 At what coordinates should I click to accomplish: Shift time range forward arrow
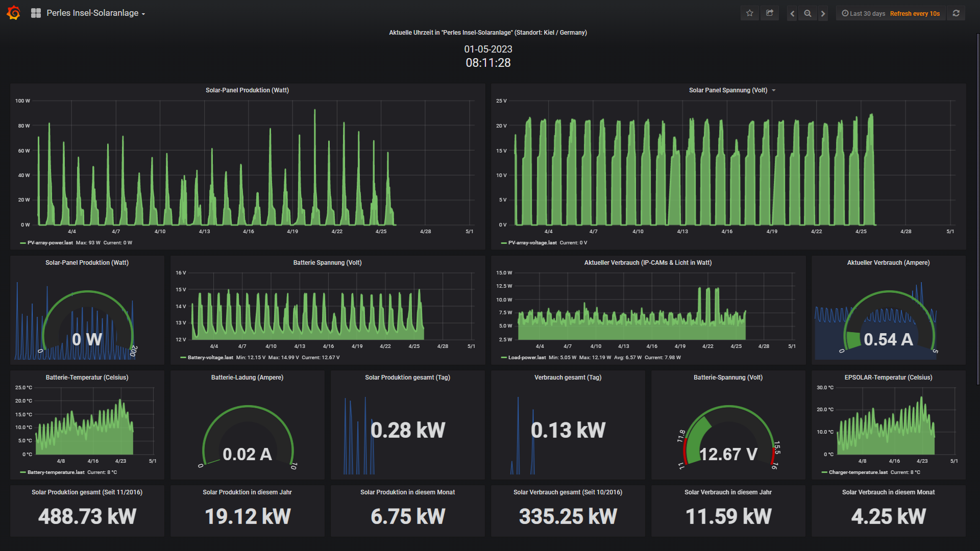tap(823, 14)
